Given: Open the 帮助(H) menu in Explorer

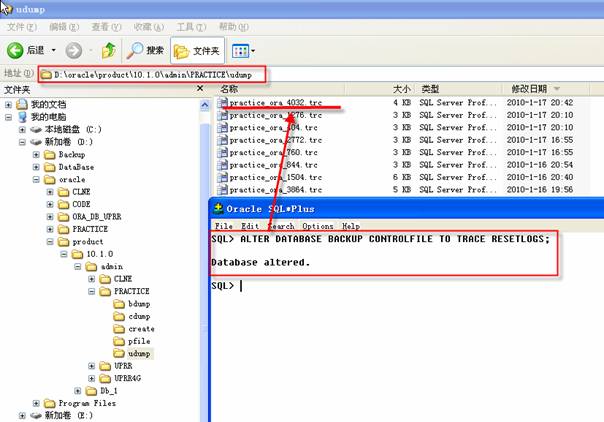Looking at the screenshot, I should (x=233, y=27).
